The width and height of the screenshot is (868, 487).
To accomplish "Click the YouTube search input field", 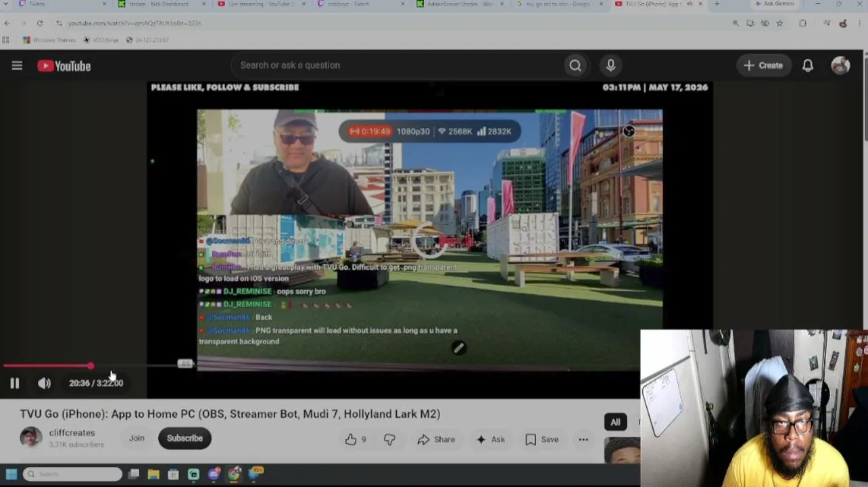I will coord(399,66).
